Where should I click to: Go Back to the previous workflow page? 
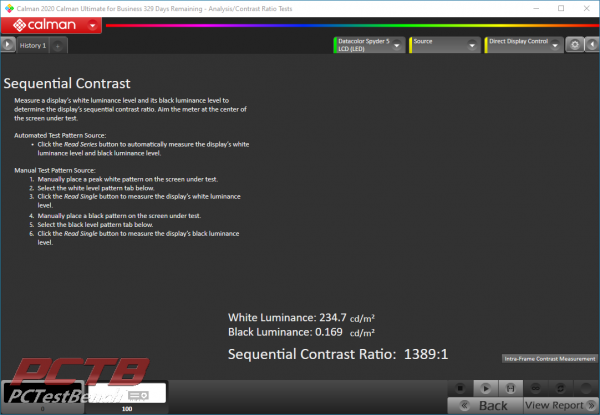tap(482, 405)
